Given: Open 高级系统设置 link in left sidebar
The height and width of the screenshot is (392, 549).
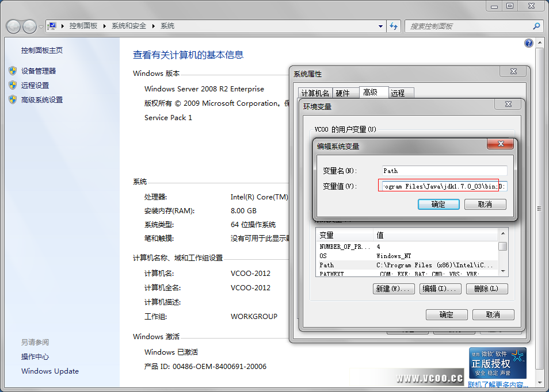Looking at the screenshot, I should [x=42, y=100].
